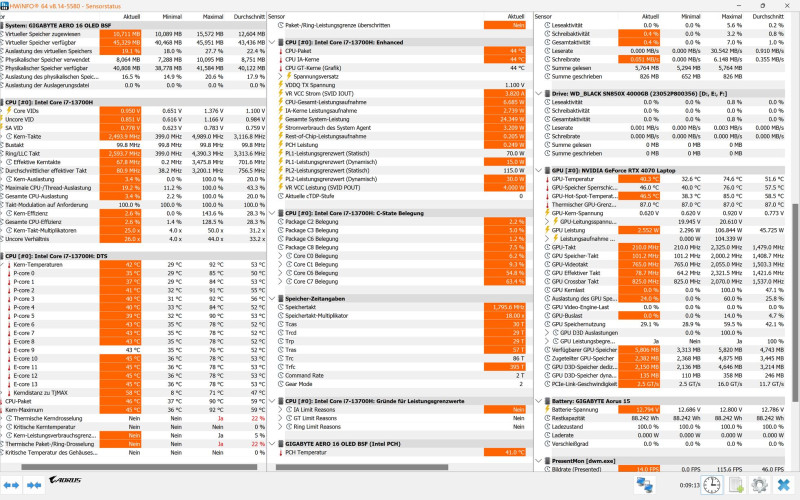This screenshot has height=500, width=800.
Task: Click the thermometer icon beside GPU-Temperatur
Action: coord(547,179)
